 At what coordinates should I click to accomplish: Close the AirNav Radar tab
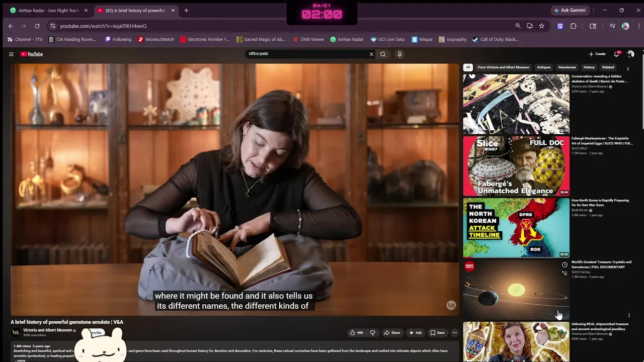pos(86,11)
